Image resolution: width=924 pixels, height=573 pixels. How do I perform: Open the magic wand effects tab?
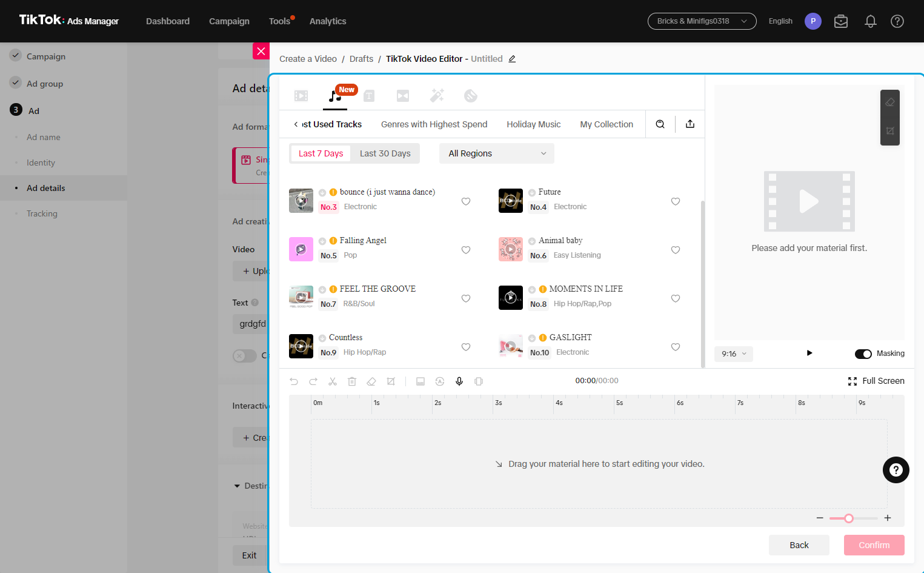coord(437,95)
